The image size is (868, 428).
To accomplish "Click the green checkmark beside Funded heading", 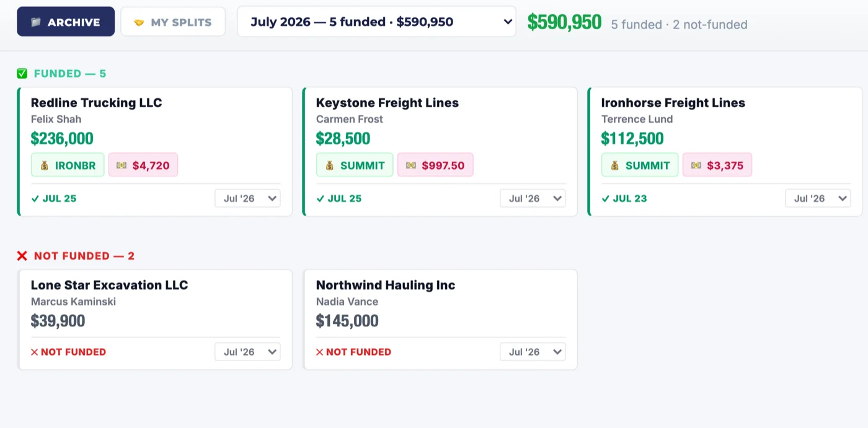I will pos(22,74).
